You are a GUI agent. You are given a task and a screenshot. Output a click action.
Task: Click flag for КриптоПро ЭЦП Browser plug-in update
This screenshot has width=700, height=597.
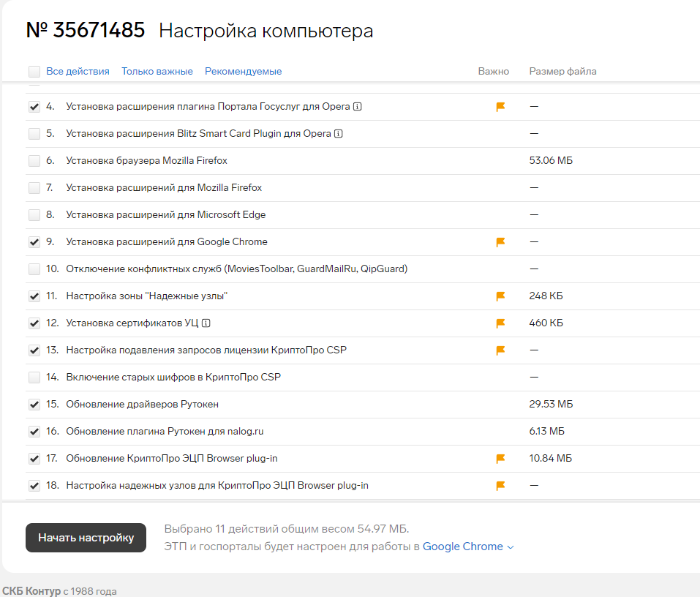pyautogui.click(x=500, y=458)
